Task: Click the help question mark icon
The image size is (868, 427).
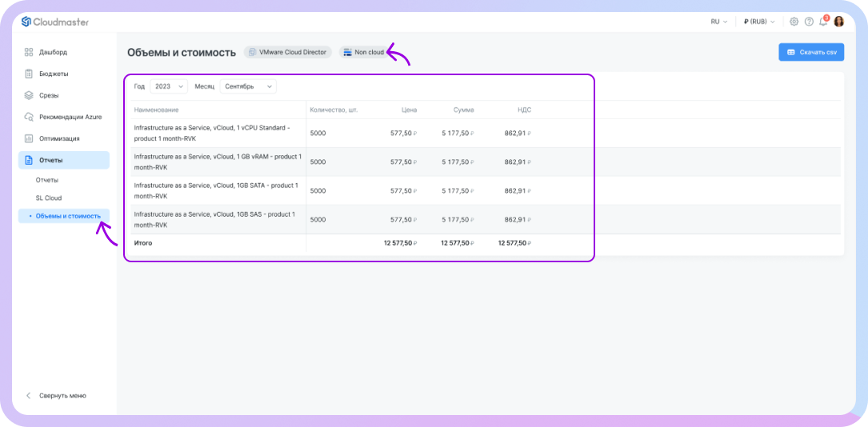Action: pyautogui.click(x=809, y=22)
